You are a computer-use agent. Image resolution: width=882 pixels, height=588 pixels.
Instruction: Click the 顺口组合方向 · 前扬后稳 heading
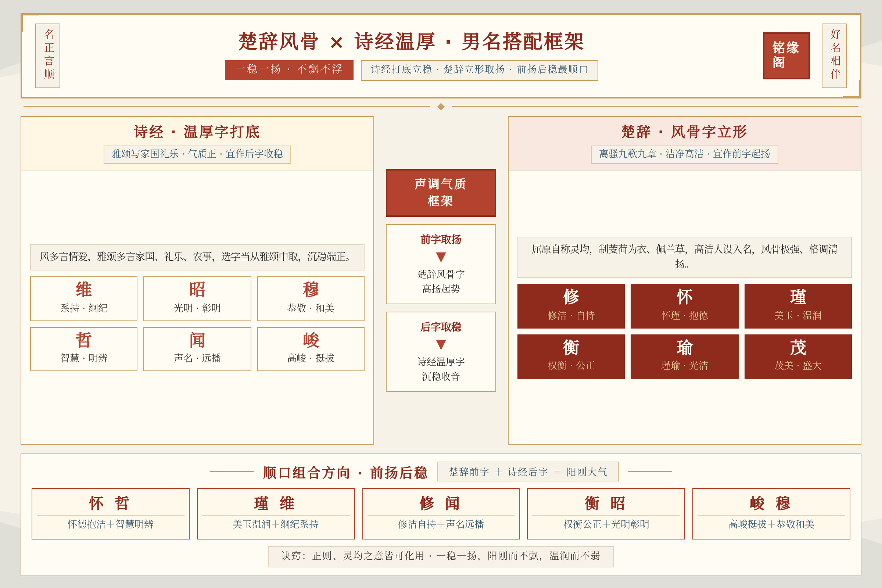pyautogui.click(x=345, y=473)
